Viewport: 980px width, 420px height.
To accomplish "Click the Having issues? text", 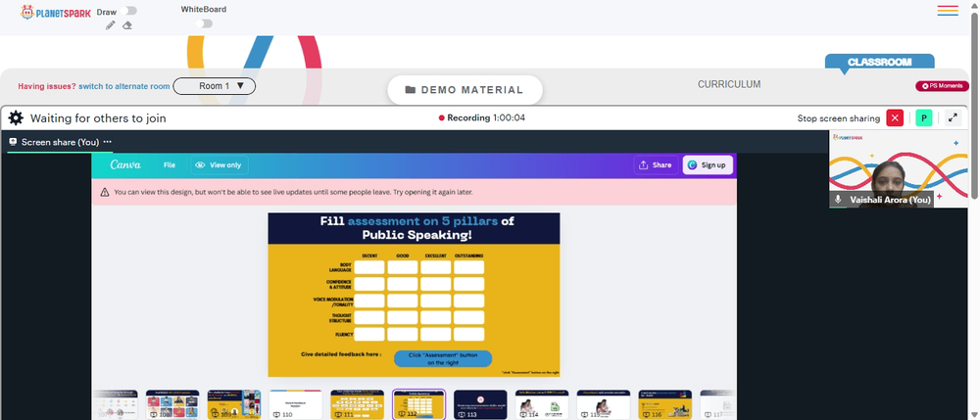I will click(47, 87).
